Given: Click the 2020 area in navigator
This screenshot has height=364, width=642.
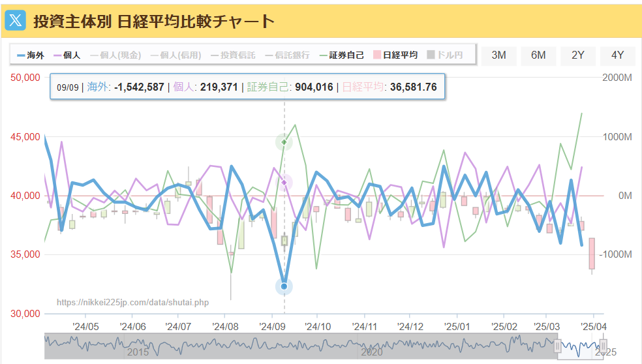Looking at the screenshot, I should tap(371, 352).
